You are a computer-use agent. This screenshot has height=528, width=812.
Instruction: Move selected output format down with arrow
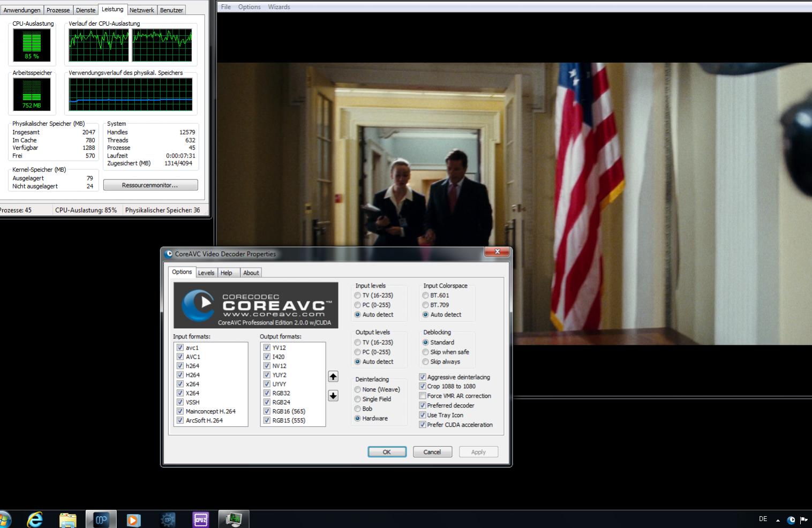click(x=333, y=396)
